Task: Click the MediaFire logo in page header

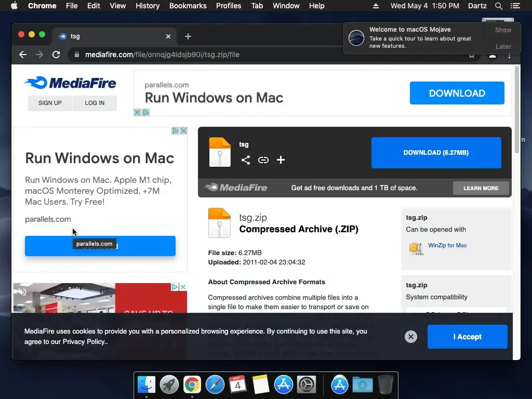Action: coord(70,83)
